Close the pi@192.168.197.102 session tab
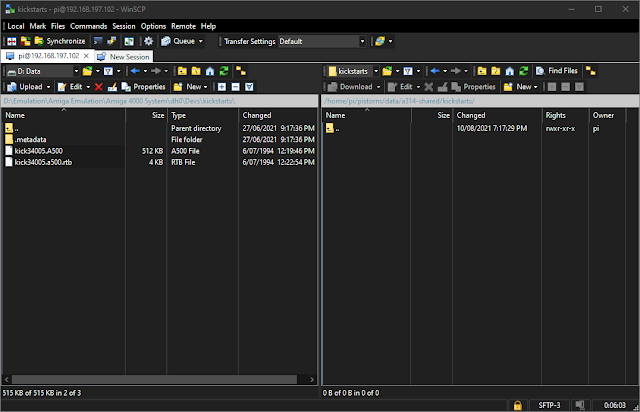This screenshot has height=412, width=640. [86, 56]
